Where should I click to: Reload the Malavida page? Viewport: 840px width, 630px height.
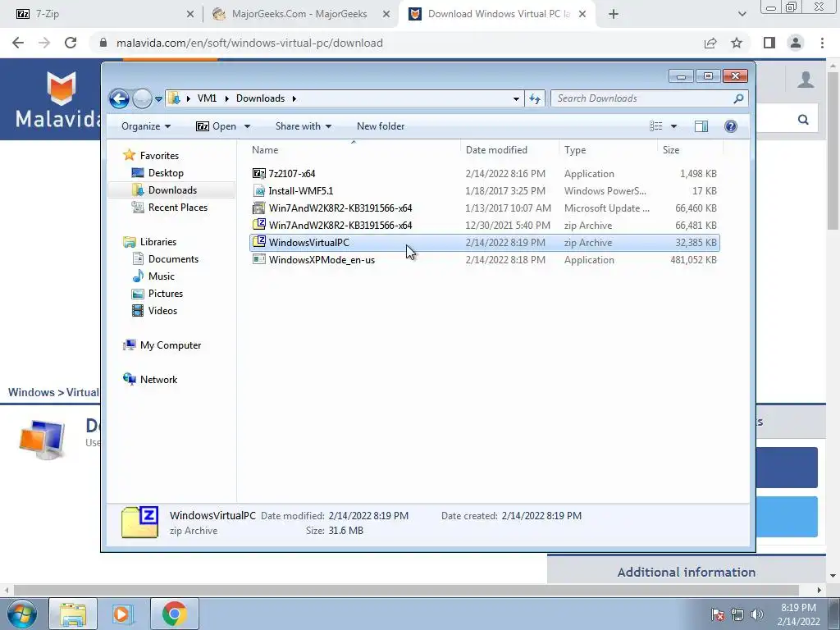71,43
